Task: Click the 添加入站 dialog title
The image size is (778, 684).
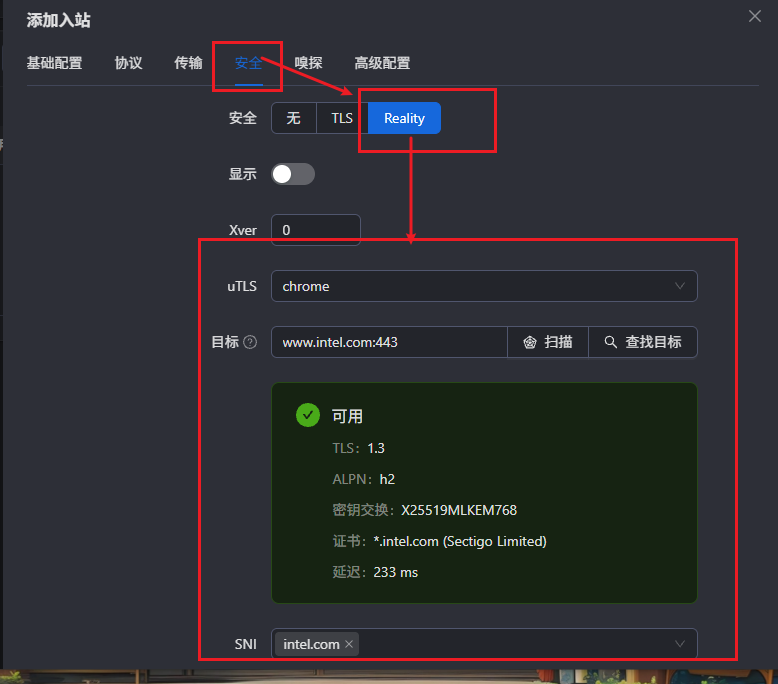Action: 59,20
